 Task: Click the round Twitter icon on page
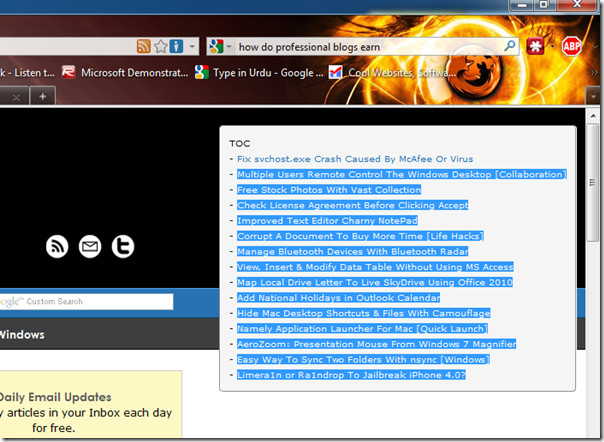pyautogui.click(x=122, y=246)
